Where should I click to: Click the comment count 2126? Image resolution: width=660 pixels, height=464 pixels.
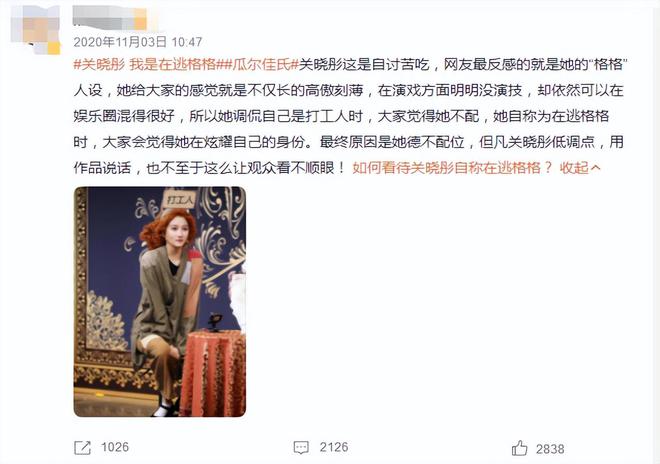point(334,447)
